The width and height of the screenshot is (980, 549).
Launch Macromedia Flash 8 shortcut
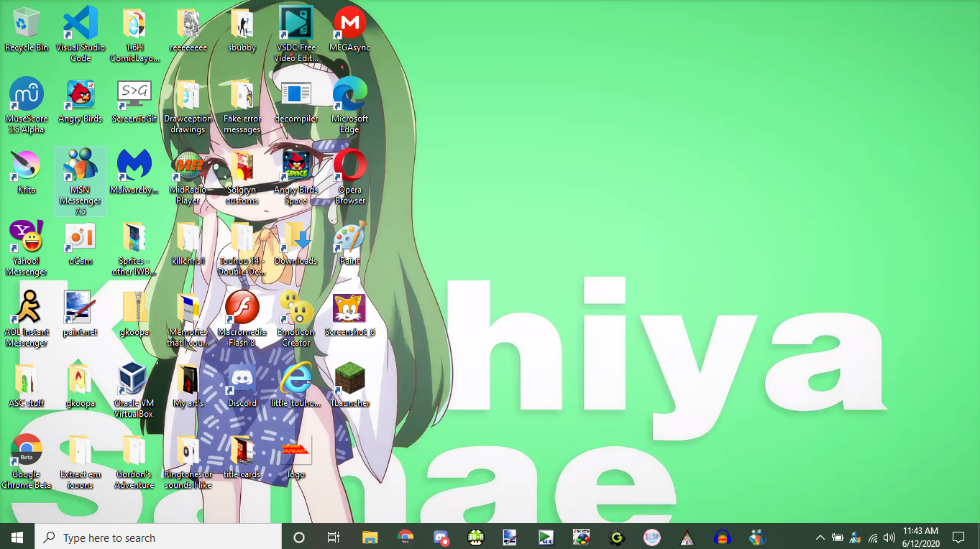[x=242, y=319]
